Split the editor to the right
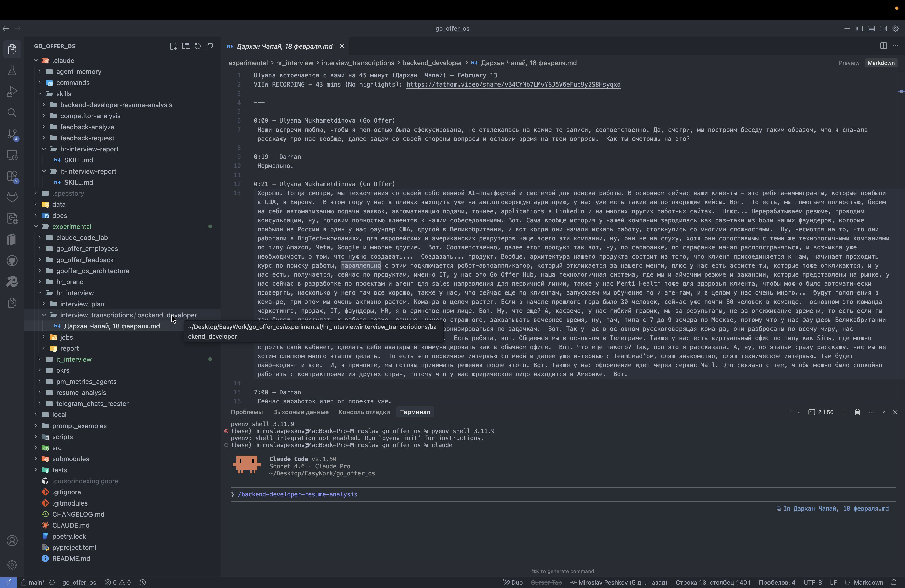 pyautogui.click(x=883, y=46)
